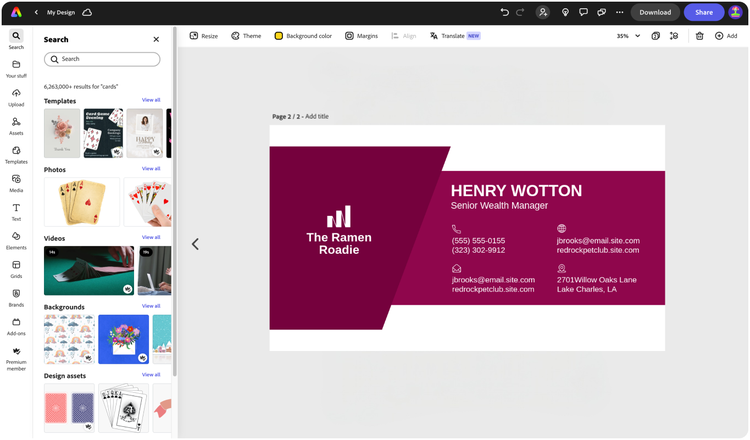750x440 pixels.
Task: View all Photos results
Action: 151,168
